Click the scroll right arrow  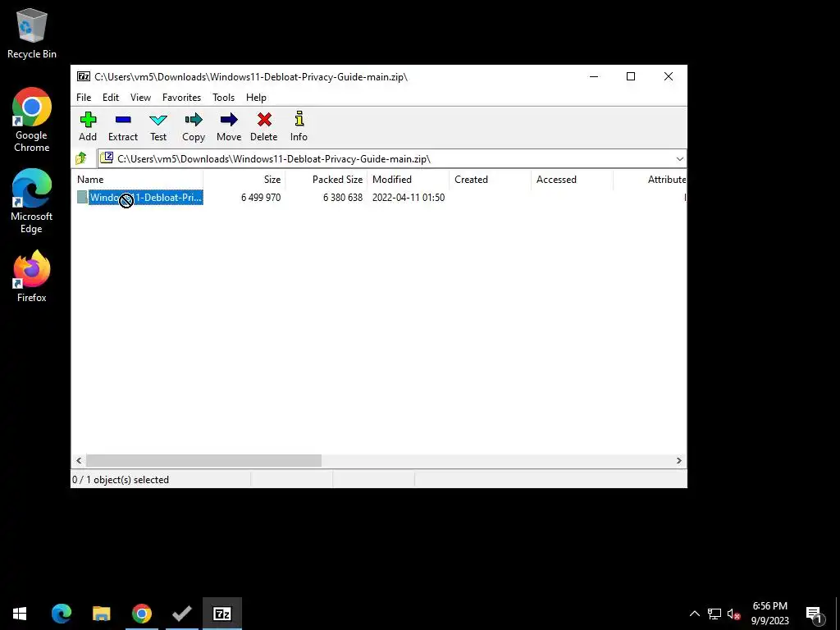[x=678, y=461]
